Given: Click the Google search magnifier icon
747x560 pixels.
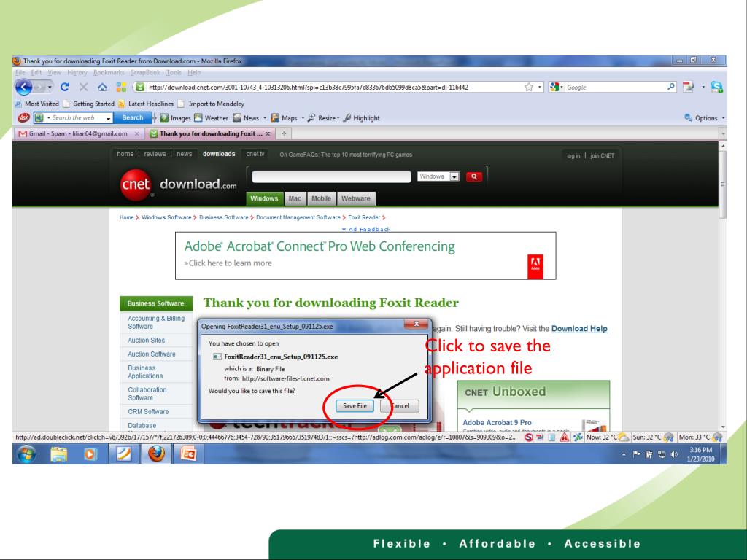Looking at the screenshot, I should click(671, 87).
